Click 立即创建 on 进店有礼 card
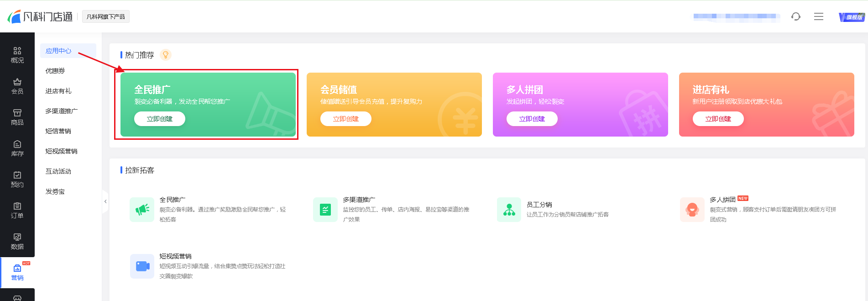Image resolution: width=868 pixels, height=301 pixels. 718,119
